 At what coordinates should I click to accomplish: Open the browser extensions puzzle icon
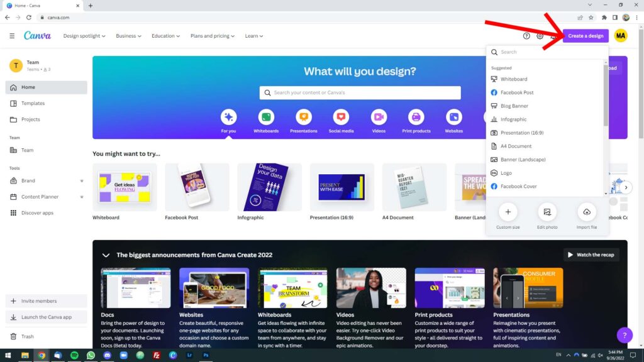click(604, 17)
